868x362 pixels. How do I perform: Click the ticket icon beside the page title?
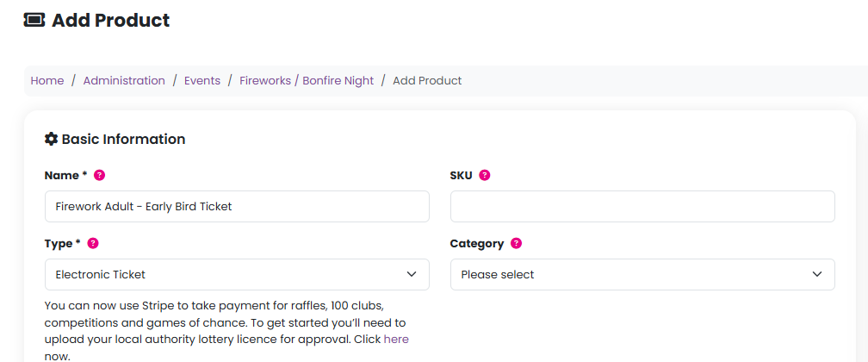coord(34,20)
